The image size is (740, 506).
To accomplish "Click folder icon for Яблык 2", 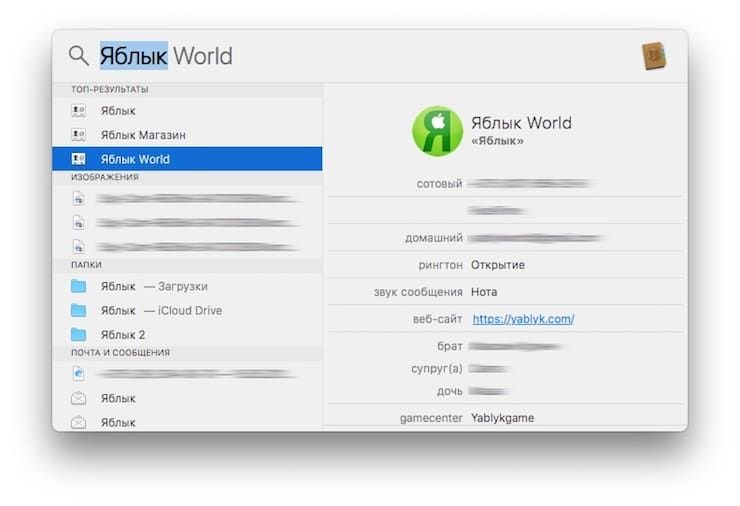I will point(78,334).
